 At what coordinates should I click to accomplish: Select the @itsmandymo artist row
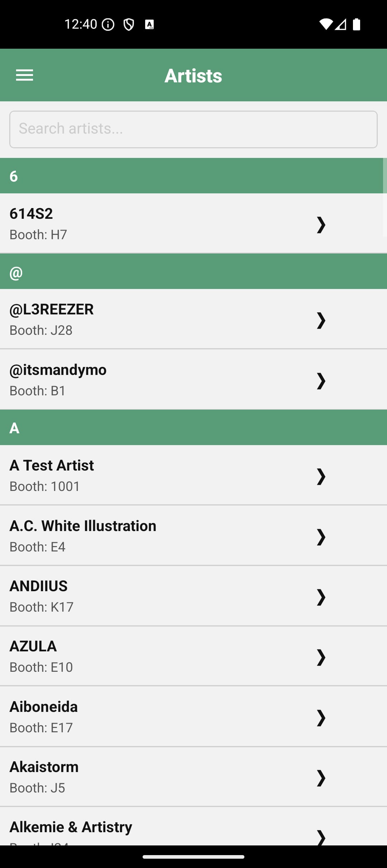pyautogui.click(x=143, y=380)
